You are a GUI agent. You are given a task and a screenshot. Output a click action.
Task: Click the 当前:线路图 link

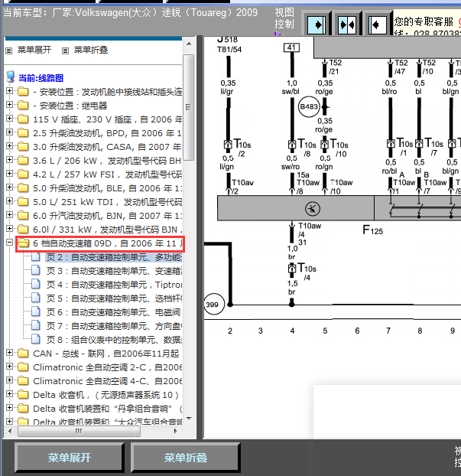pos(41,78)
